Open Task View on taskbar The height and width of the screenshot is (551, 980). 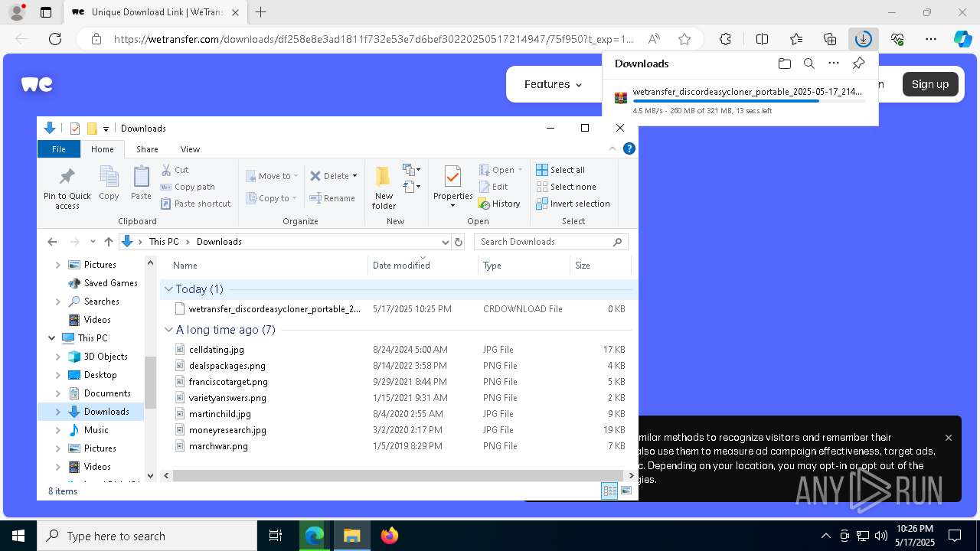coord(276,536)
